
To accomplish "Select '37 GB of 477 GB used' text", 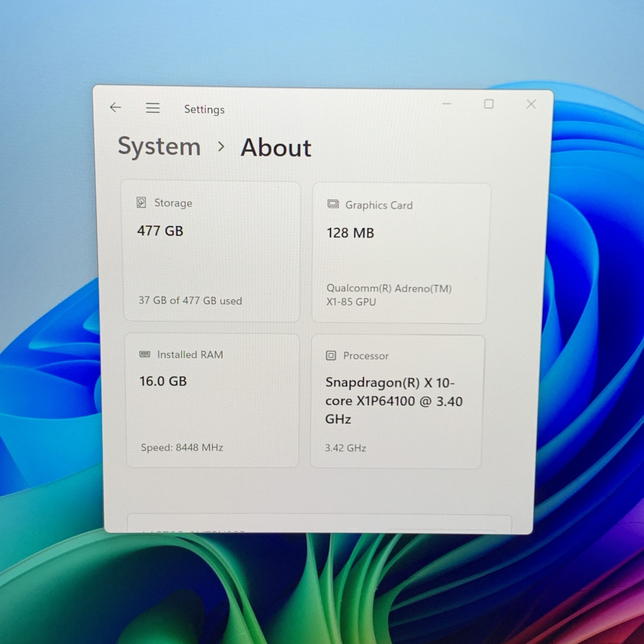I will click(190, 301).
